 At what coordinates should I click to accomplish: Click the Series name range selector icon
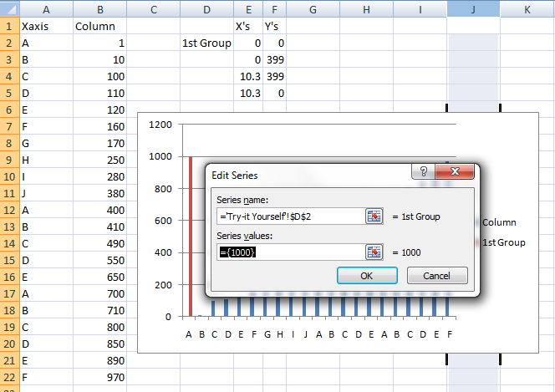(x=374, y=216)
